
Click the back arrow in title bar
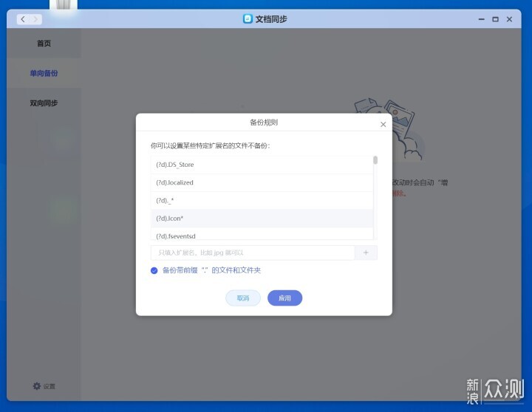click(23, 19)
